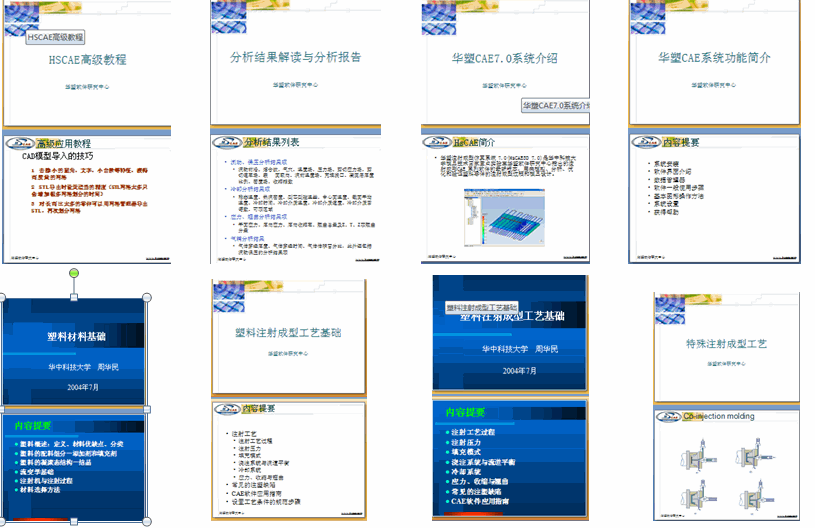Select the HsCAE简介 slide thumbnail
Viewport: 815px width, 528px height.
(x=505, y=199)
